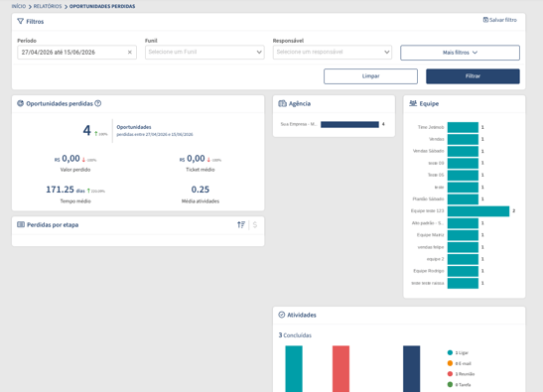Click the Vendas Sábado bar
This screenshot has height=392, width=543.
[463, 151]
